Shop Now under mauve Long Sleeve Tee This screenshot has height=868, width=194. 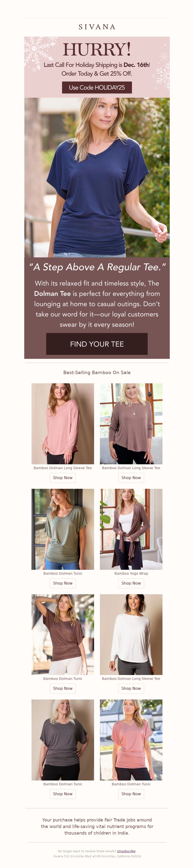[x=131, y=478]
